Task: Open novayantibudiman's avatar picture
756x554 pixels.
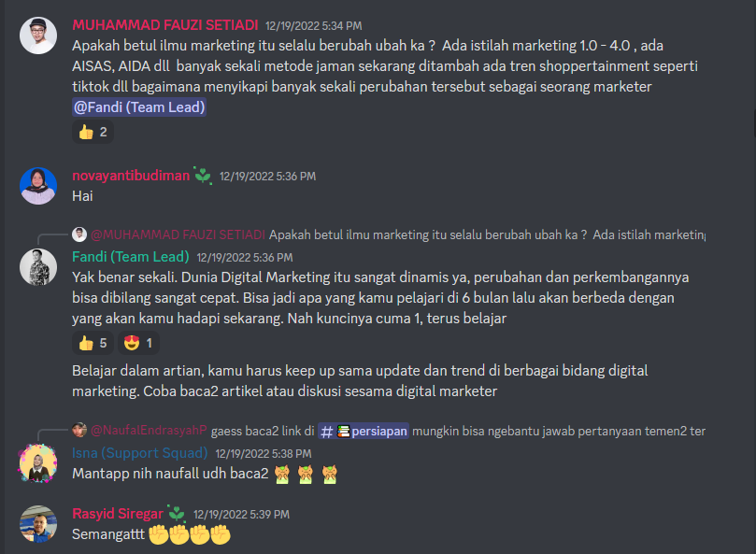Action: tap(38, 186)
